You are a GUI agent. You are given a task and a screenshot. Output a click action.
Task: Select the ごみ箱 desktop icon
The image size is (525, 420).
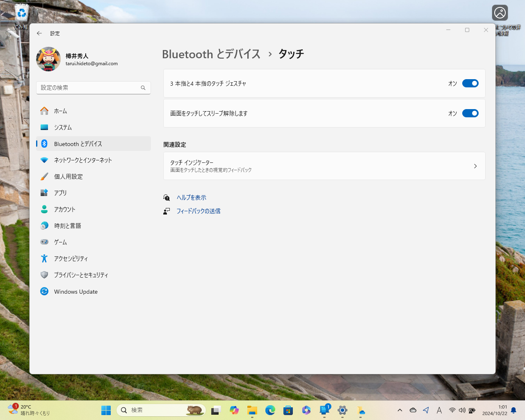tap(22, 17)
